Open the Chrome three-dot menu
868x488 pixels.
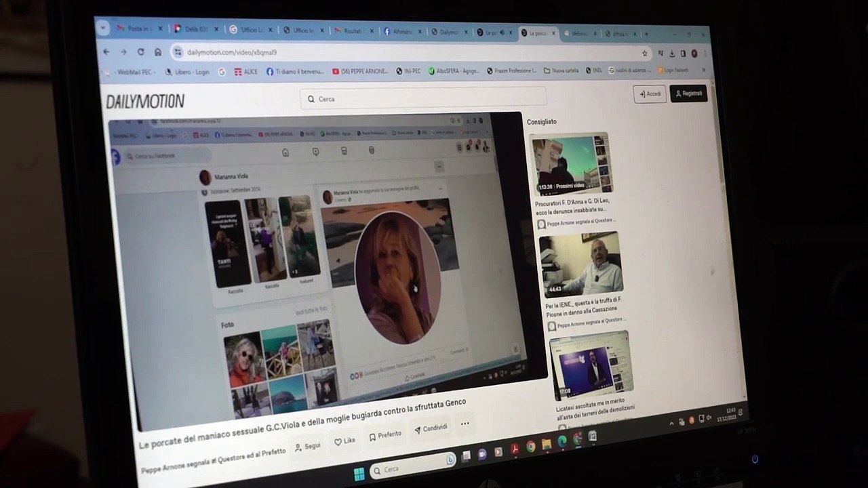(705, 54)
